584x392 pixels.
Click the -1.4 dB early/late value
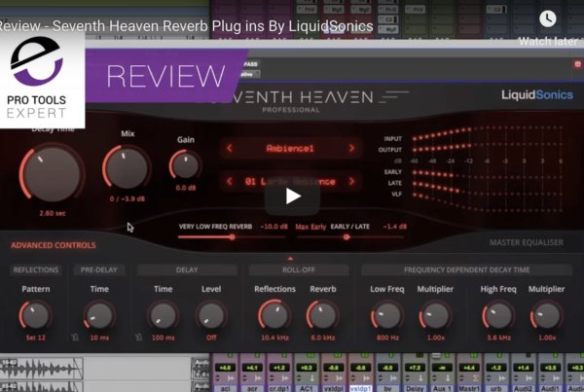pyautogui.click(x=395, y=227)
